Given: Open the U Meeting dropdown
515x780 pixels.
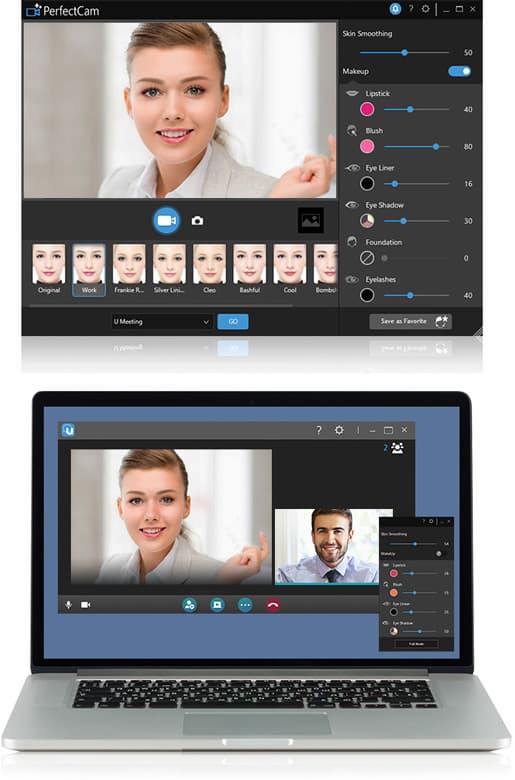Looking at the screenshot, I should point(162,321).
